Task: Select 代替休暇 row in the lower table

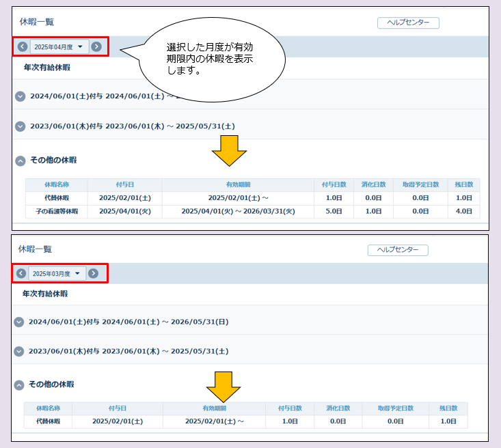Action: point(48,421)
